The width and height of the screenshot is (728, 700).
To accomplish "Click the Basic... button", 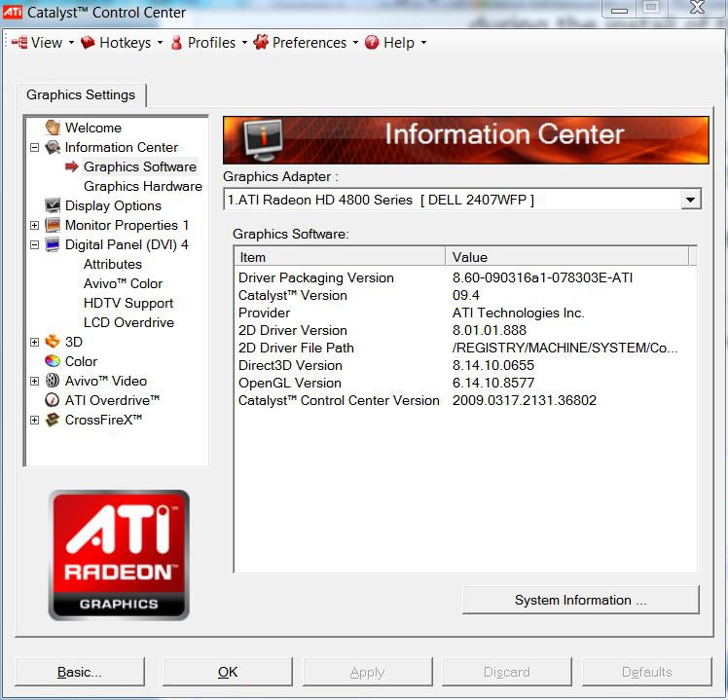I will [80, 672].
